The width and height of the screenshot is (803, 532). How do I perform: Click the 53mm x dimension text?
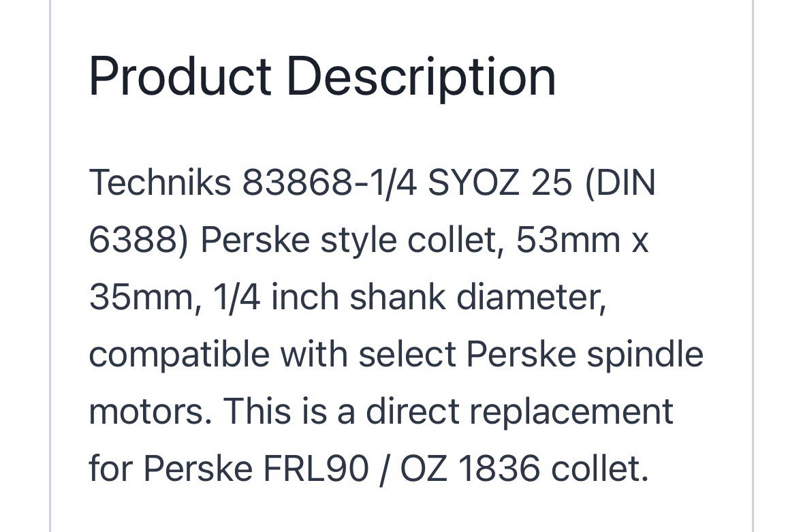pyautogui.click(x=582, y=239)
